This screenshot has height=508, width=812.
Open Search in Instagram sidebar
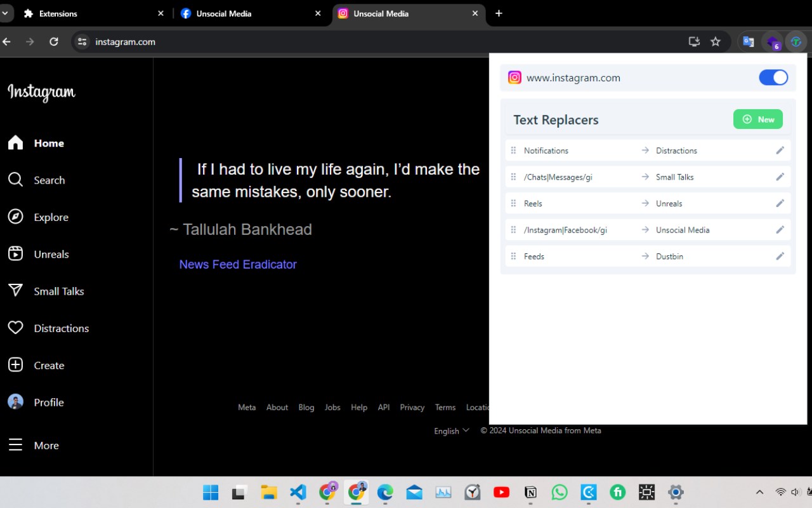pos(36,180)
